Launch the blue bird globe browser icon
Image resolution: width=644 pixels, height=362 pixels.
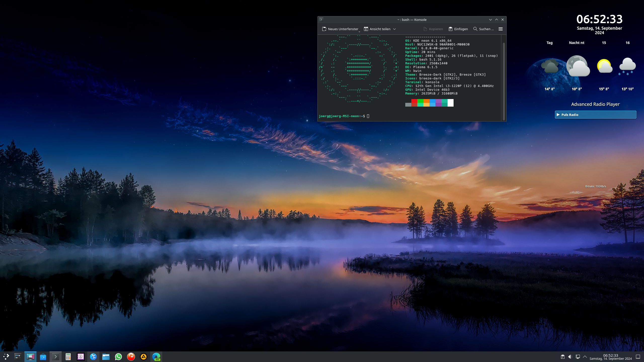click(93, 356)
